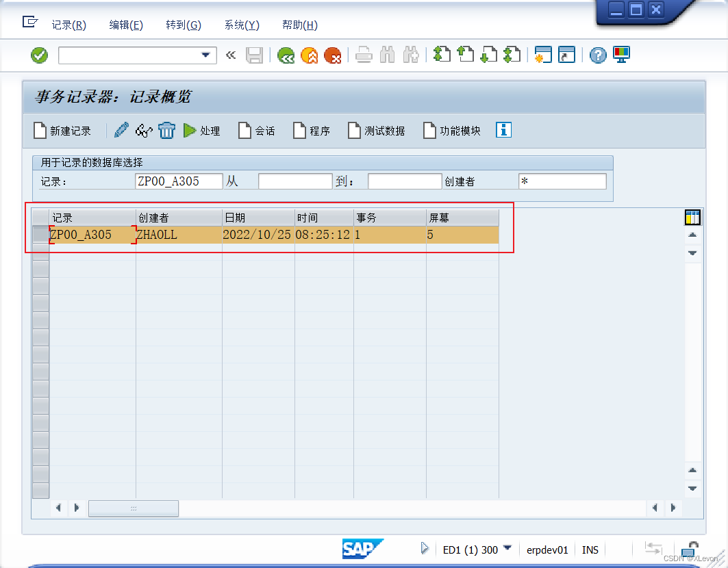The width and height of the screenshot is (728, 568).
Task: Click the binoculars Find icon
Action: coord(387,55)
